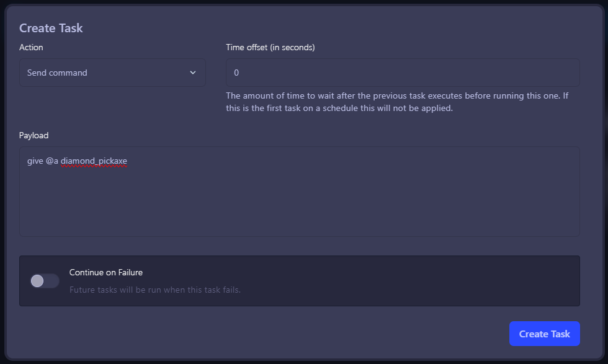Screen dimensions: 608x364
Task: Click the "Send command" text in dropdown
Action: [57, 73]
